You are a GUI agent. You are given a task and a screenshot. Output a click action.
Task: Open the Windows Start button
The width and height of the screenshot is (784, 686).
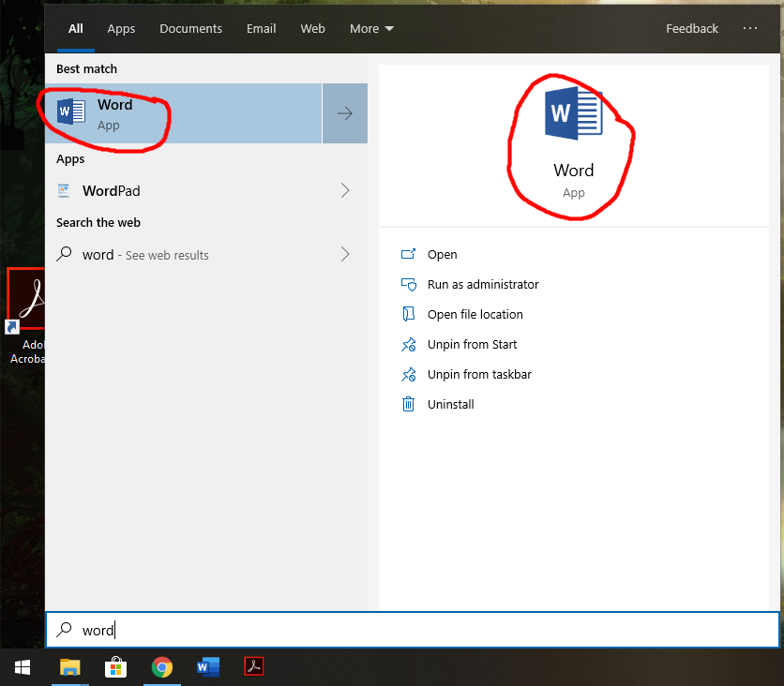23,667
